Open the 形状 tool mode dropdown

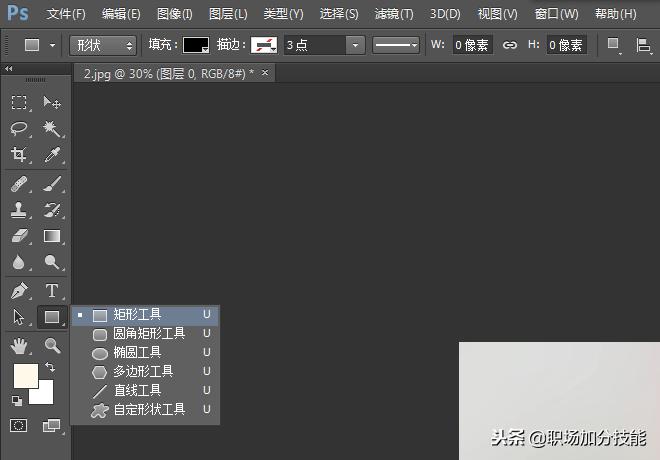[x=103, y=45]
